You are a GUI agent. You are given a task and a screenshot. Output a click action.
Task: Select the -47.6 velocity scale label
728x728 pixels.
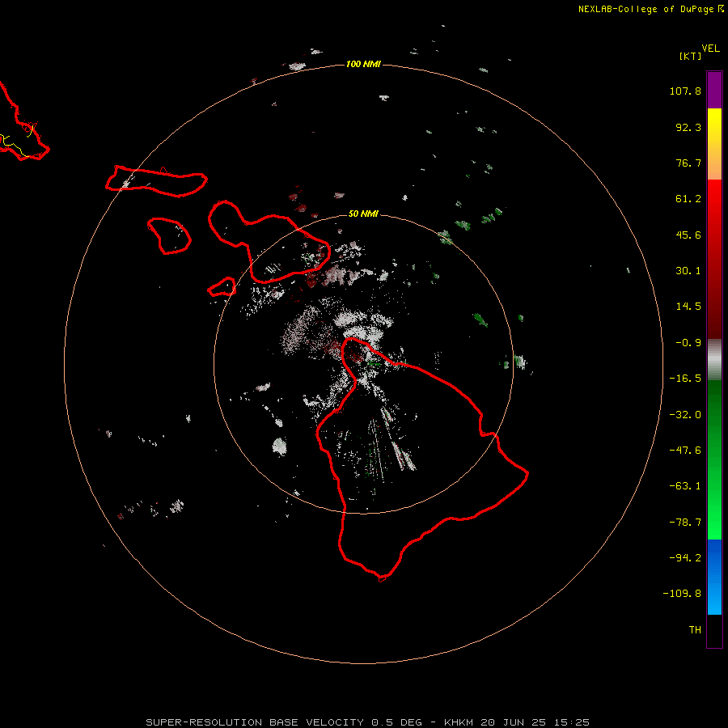[685, 451]
